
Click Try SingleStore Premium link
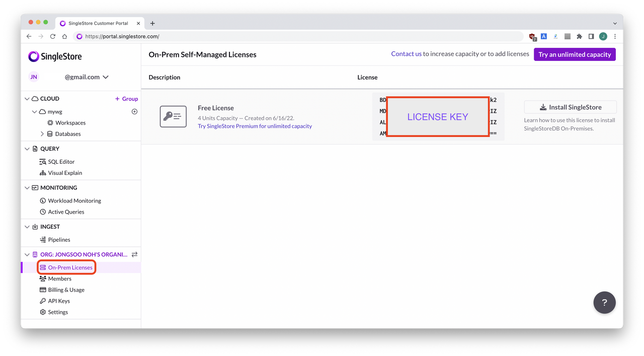tap(255, 126)
